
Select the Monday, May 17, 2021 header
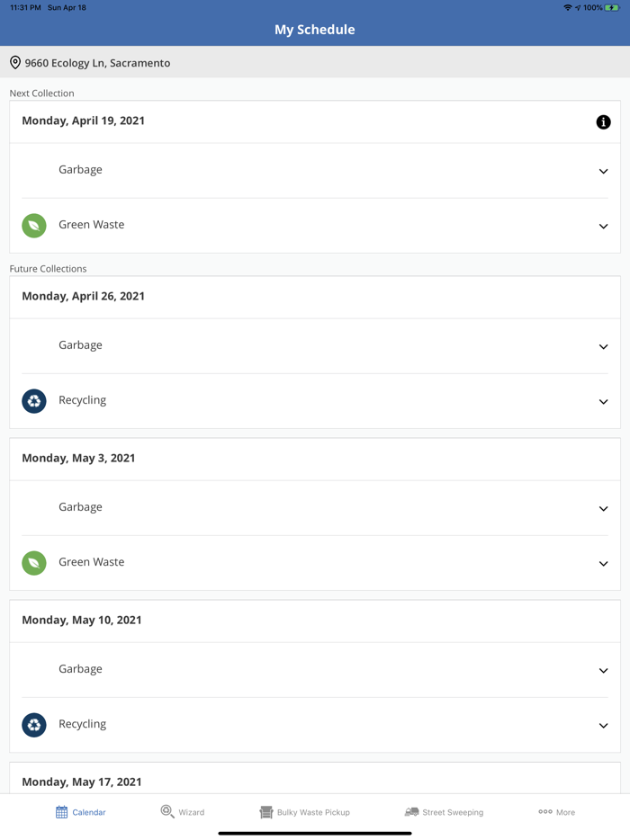(x=82, y=782)
